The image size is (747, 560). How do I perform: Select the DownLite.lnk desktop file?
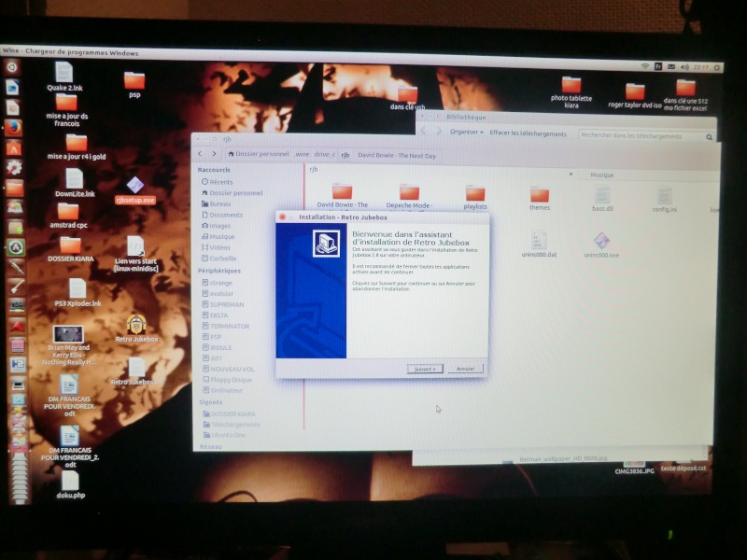(x=75, y=183)
